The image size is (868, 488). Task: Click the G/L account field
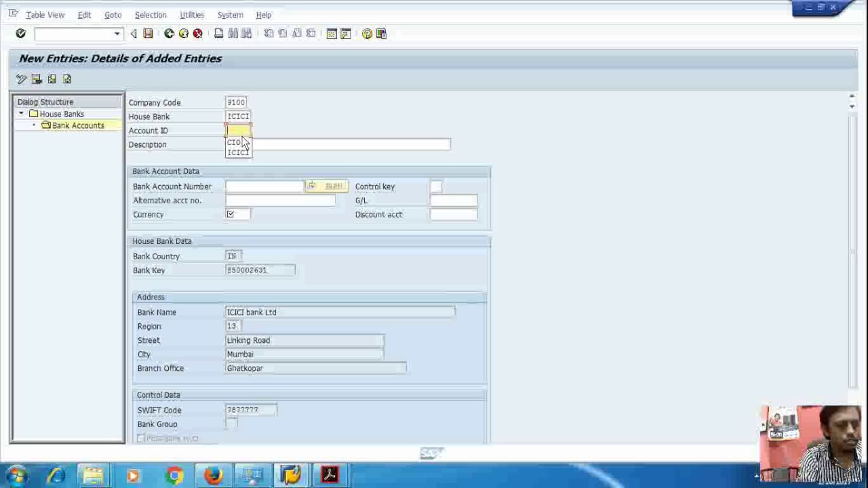(x=454, y=201)
